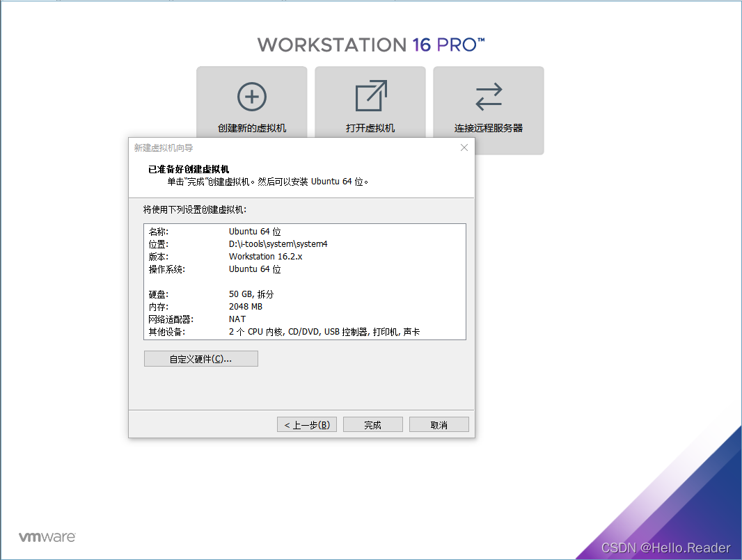Select disk value 50 GB, 拆分
The image size is (742, 560).
[x=251, y=294]
